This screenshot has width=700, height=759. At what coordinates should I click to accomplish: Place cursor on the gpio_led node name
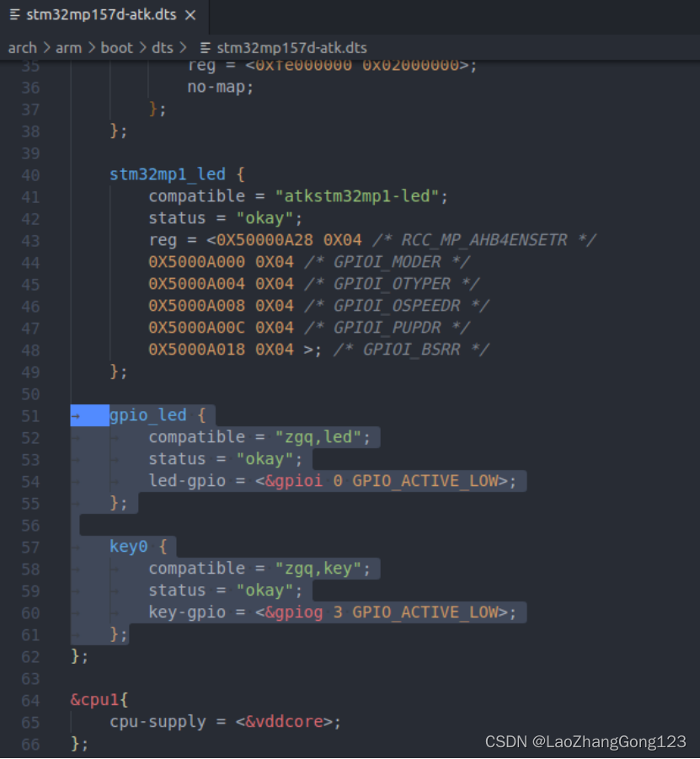[x=147, y=414]
